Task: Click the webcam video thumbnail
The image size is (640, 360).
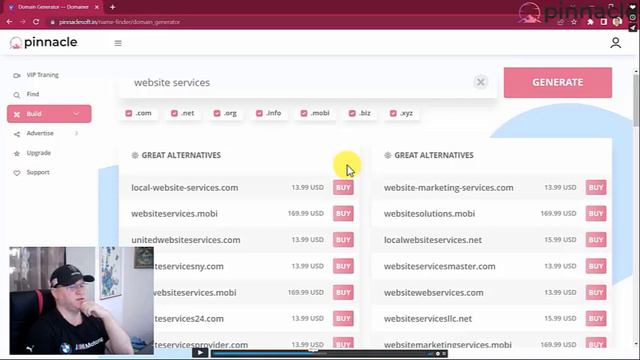Action: [x=82, y=300]
